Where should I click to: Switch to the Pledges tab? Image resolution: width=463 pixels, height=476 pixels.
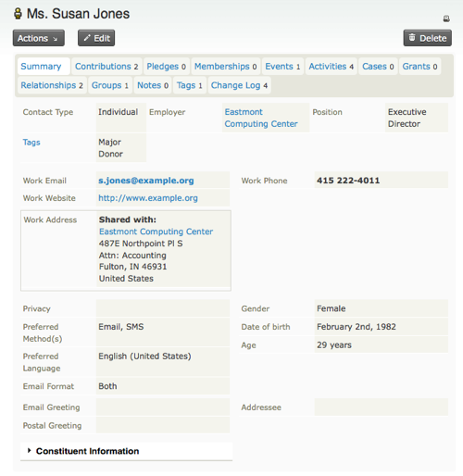(167, 67)
